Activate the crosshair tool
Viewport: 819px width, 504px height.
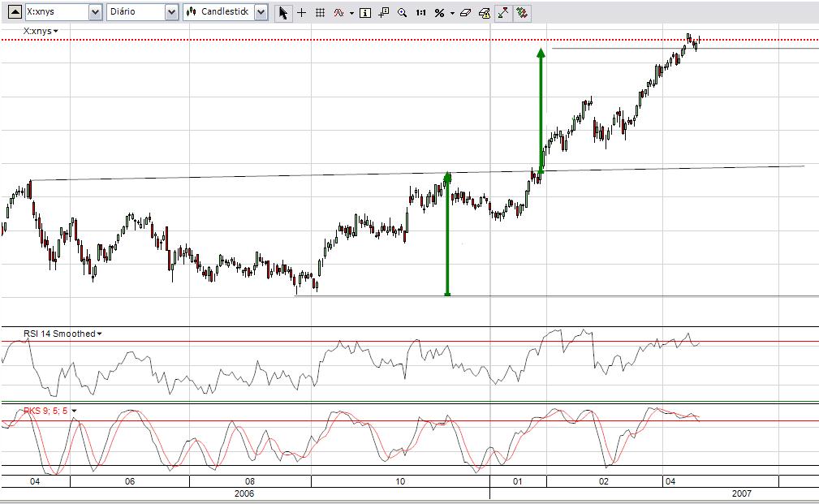click(301, 12)
